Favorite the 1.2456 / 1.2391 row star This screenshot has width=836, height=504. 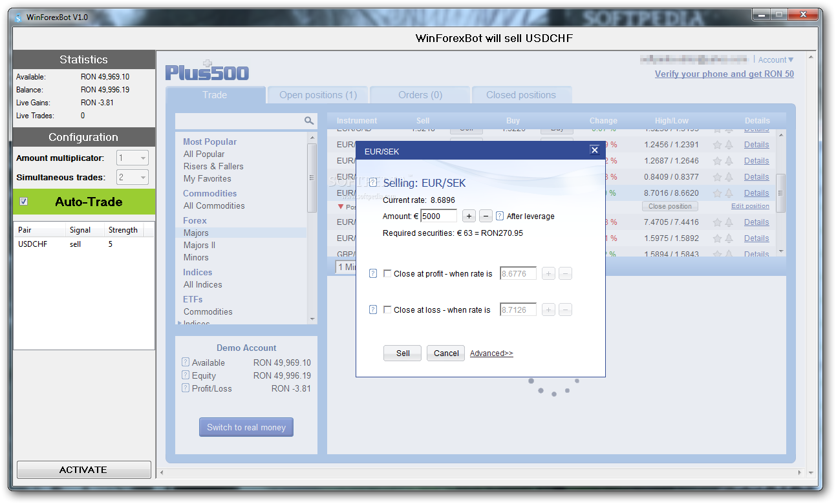click(717, 145)
